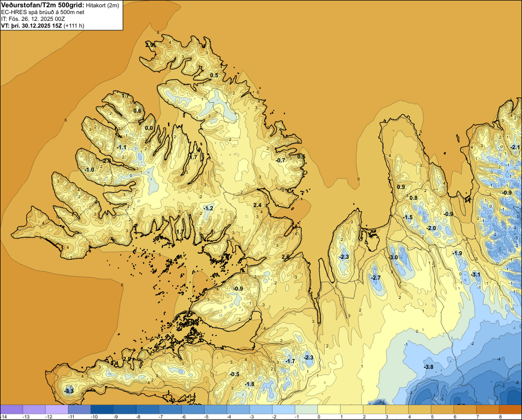Select the purple legend swatch above -14
522x420 pixels.
(11, 410)
